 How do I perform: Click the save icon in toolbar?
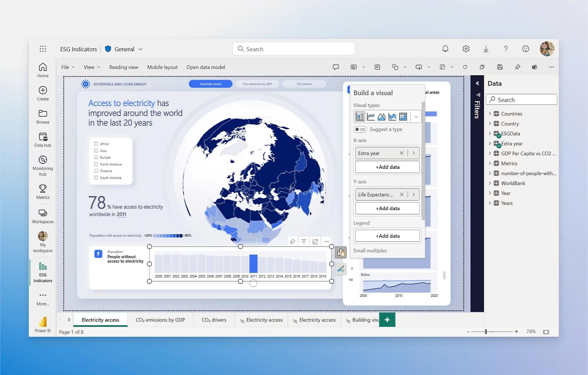click(x=500, y=67)
